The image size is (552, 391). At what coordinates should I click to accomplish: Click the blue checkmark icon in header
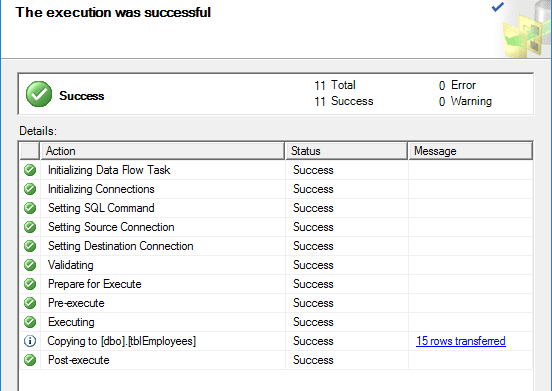(497, 6)
